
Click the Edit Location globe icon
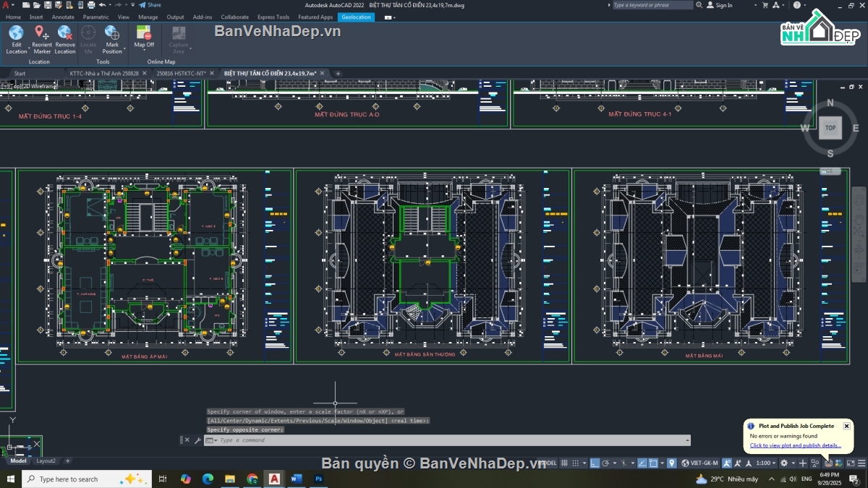click(x=16, y=33)
